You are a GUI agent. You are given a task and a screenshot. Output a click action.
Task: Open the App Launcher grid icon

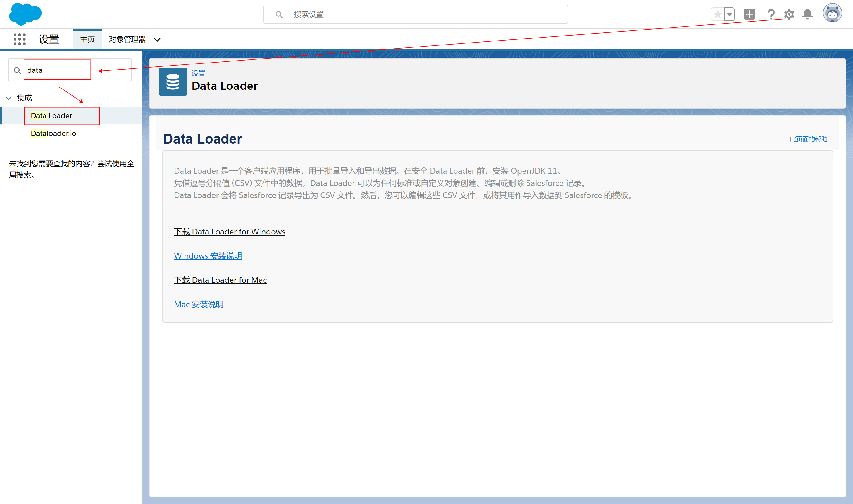(19, 39)
